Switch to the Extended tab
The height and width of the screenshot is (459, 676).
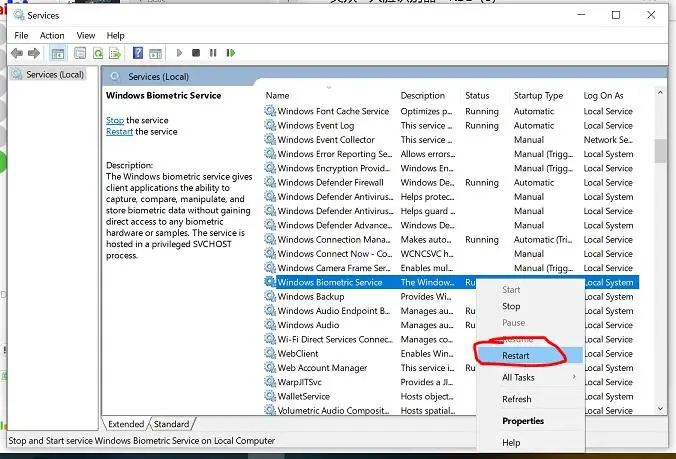click(x=126, y=424)
